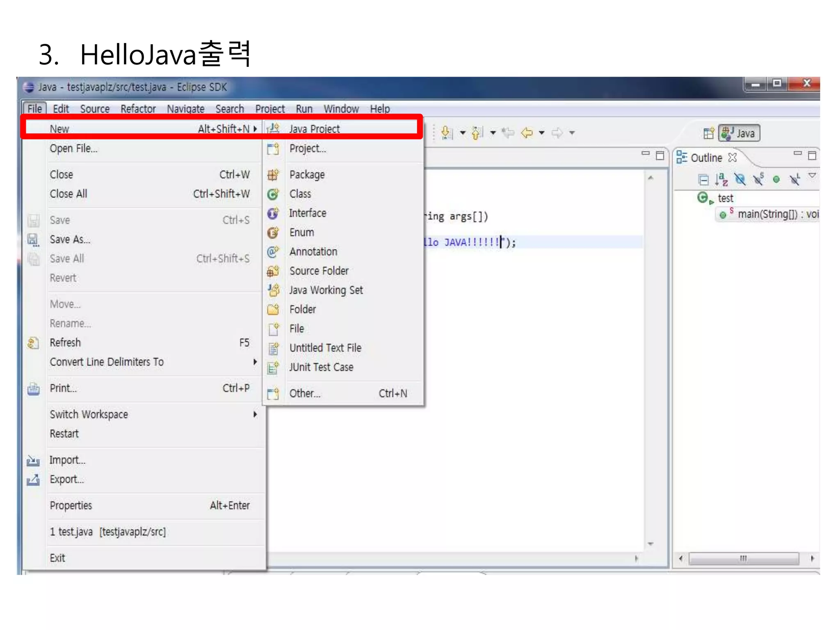Toggle Hide Static Members in Outline

click(758, 179)
